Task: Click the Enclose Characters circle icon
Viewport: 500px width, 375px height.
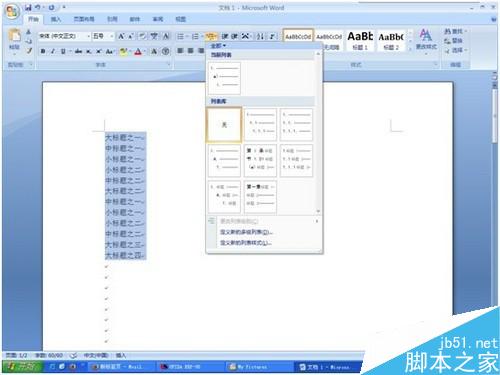Action: click(x=166, y=51)
